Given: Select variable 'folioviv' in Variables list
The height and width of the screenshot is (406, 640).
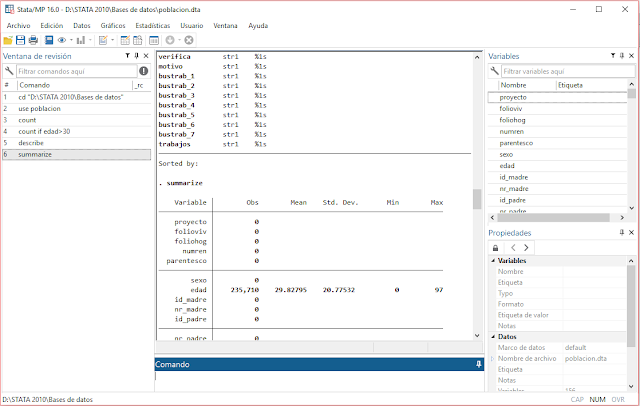Looking at the screenshot, I should (558, 109).
